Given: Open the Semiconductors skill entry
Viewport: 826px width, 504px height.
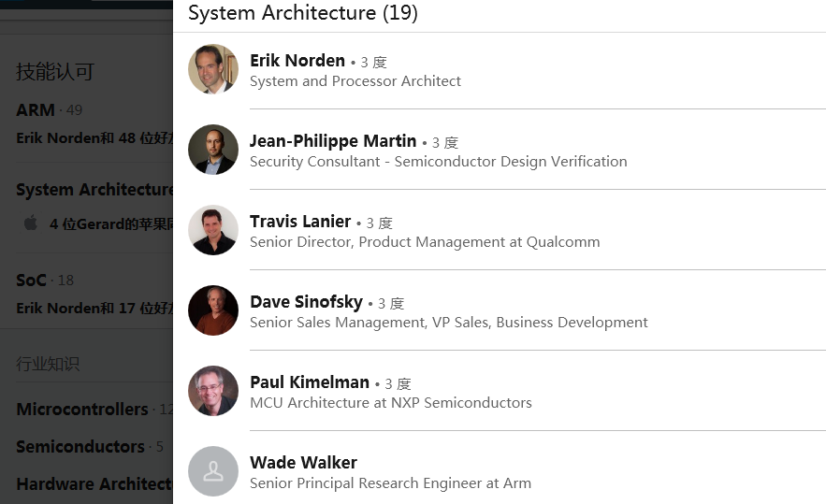Looking at the screenshot, I should tap(80, 447).
